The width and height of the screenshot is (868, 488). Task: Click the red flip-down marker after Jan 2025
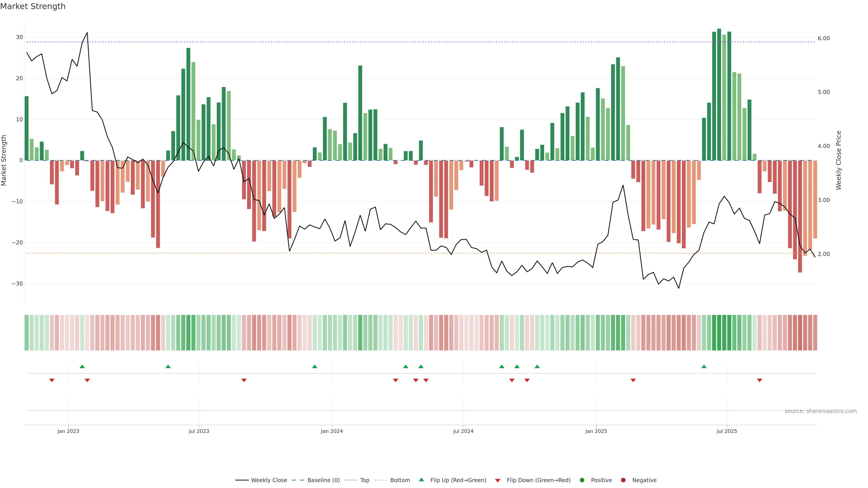coord(633,380)
